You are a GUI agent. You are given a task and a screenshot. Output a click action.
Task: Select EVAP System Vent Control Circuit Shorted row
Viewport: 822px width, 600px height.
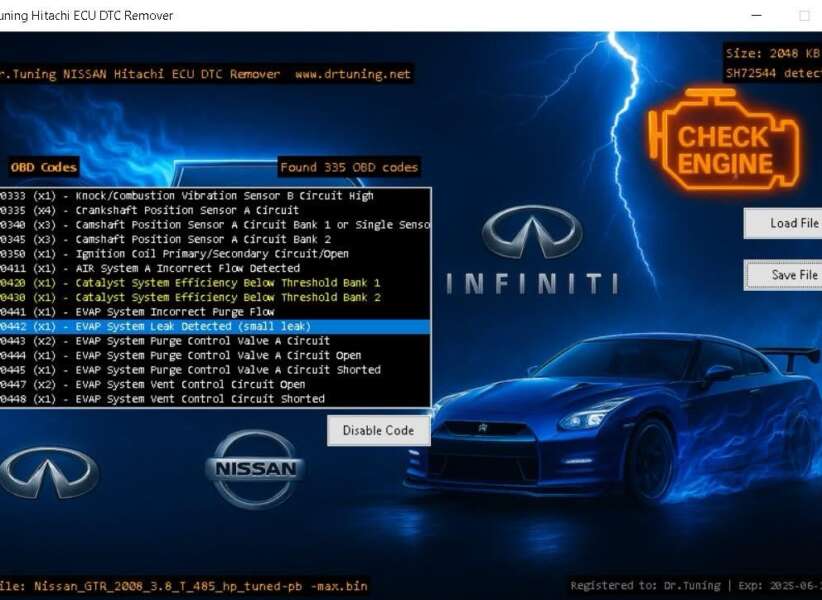pos(215,399)
